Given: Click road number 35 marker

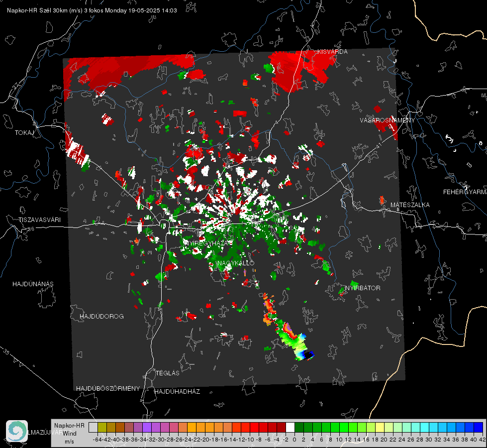Looking at the screenshot, I should pyautogui.click(x=7, y=352).
